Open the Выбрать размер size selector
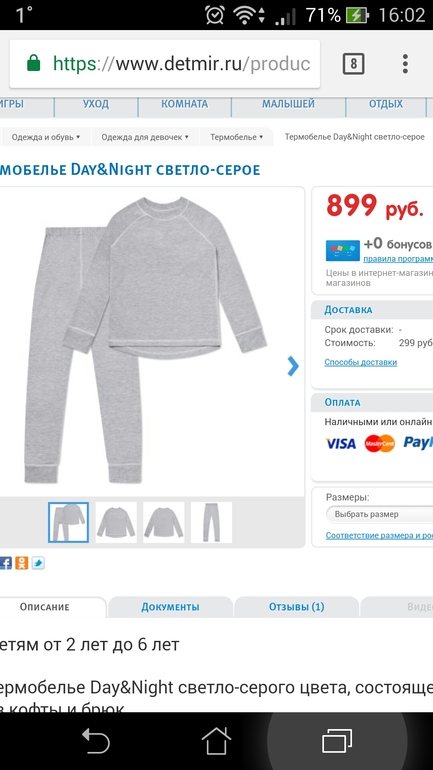Screen dimensions: 433x770 coord(379,514)
